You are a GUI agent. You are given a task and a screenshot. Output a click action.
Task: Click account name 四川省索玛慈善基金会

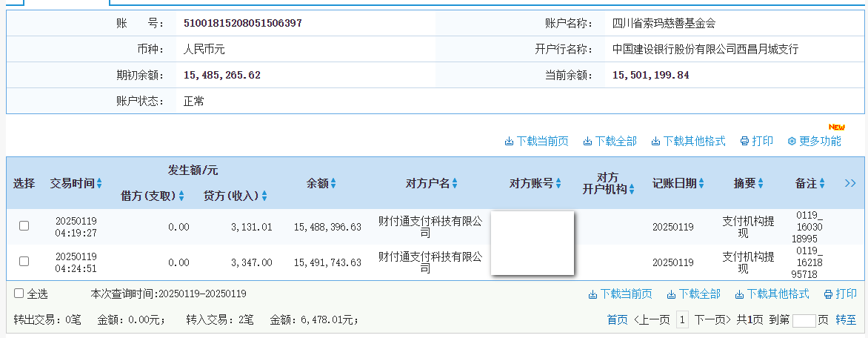(664, 23)
